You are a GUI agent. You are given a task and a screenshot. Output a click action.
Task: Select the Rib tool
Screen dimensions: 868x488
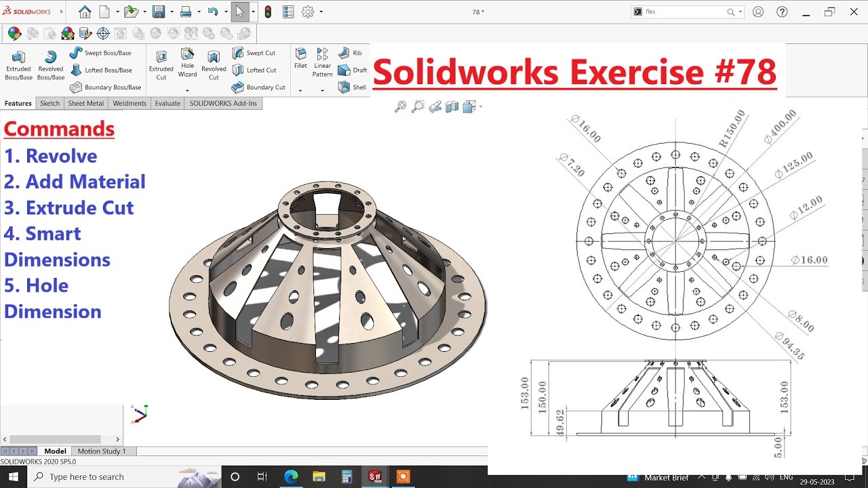350,53
